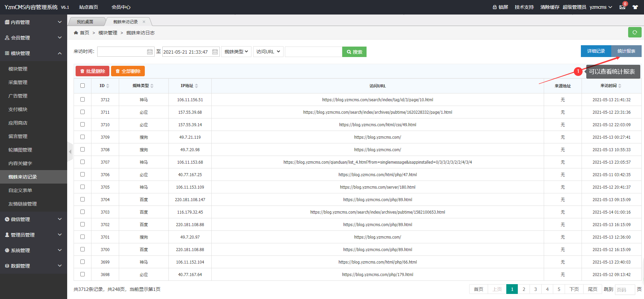The image size is (644, 299).
Task: Switch to the 我的桌面 tab
Action: click(85, 22)
